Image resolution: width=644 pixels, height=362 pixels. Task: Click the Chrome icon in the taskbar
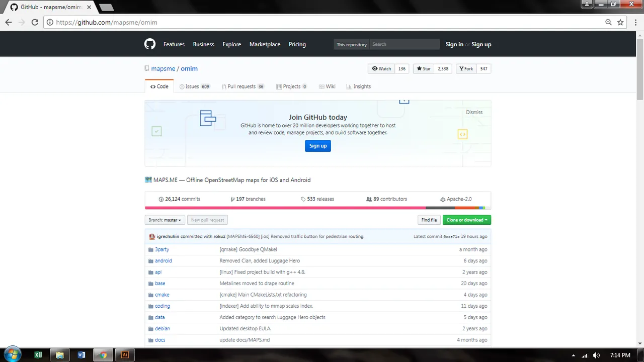[x=103, y=354]
